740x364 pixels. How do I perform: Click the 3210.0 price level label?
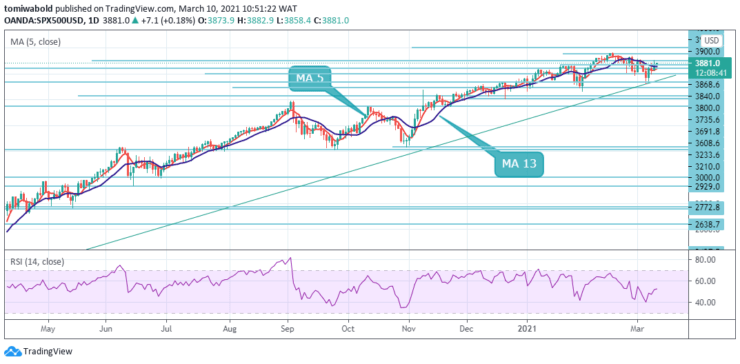(708, 167)
